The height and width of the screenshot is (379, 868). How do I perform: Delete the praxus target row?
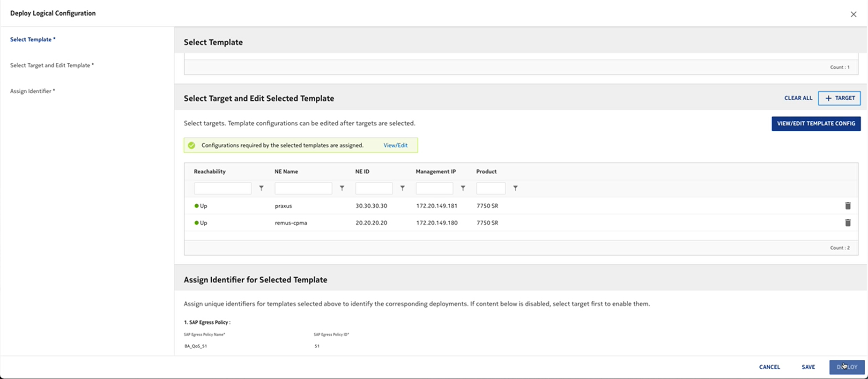pyautogui.click(x=847, y=206)
